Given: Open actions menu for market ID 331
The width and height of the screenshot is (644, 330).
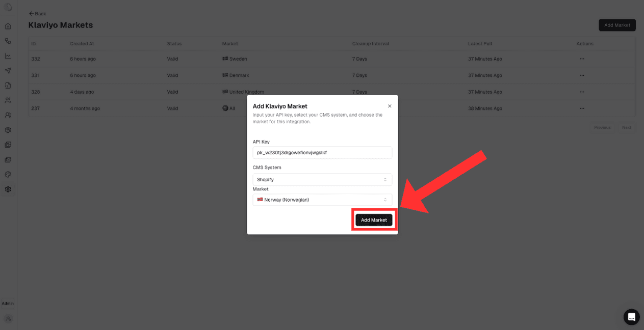Looking at the screenshot, I should (582, 75).
